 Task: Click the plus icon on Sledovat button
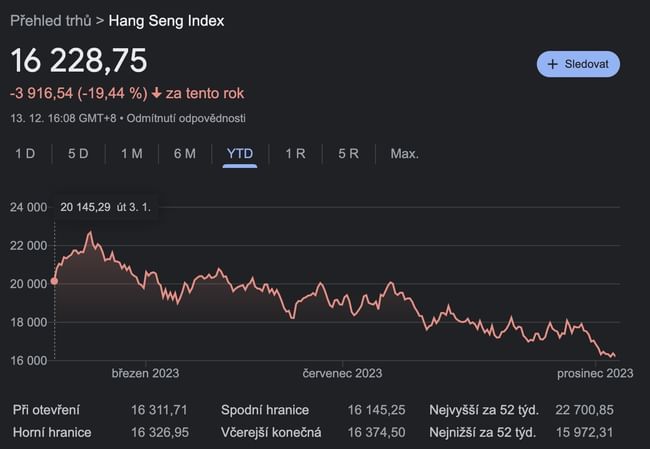[x=552, y=64]
